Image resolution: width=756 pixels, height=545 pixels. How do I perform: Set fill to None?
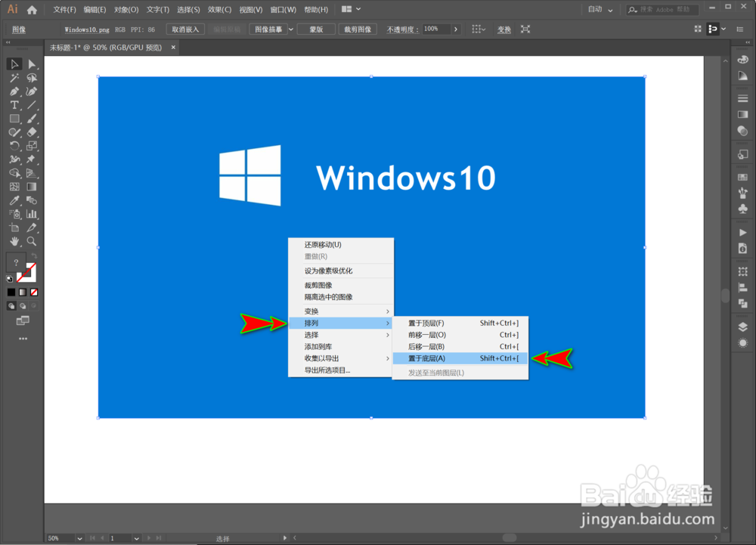[x=34, y=292]
